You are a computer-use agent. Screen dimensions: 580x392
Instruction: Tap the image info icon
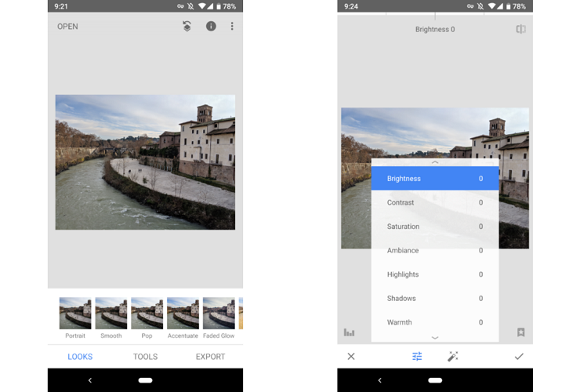point(211,26)
